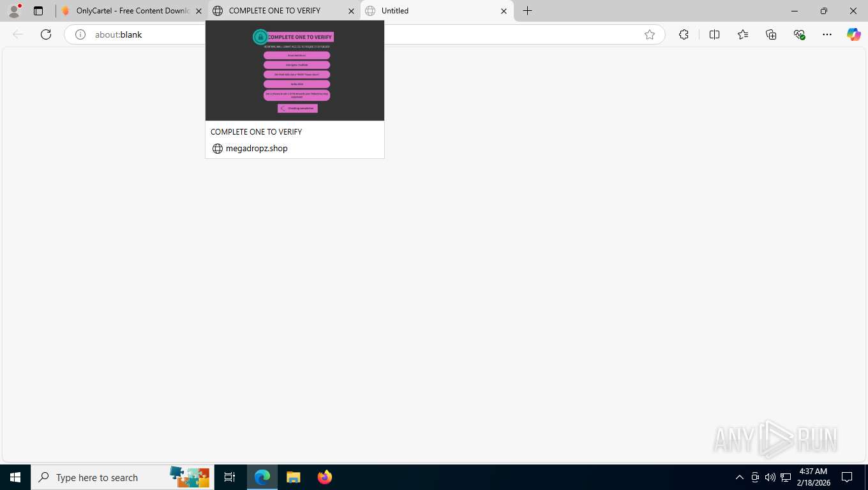Go back using the back arrow
868x490 pixels.
tap(18, 34)
